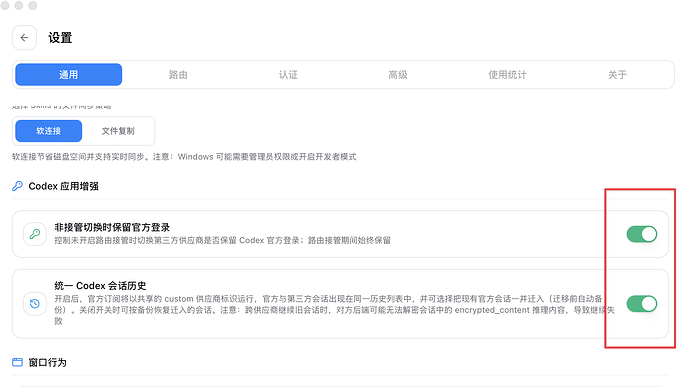Click the key icon beside Codex 应用增强
690x387 pixels.
pos(17,186)
